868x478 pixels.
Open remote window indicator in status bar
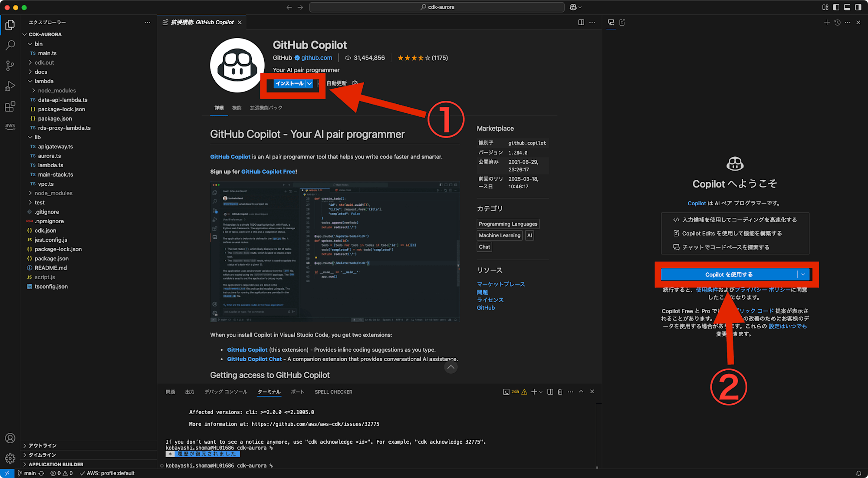click(x=7, y=473)
